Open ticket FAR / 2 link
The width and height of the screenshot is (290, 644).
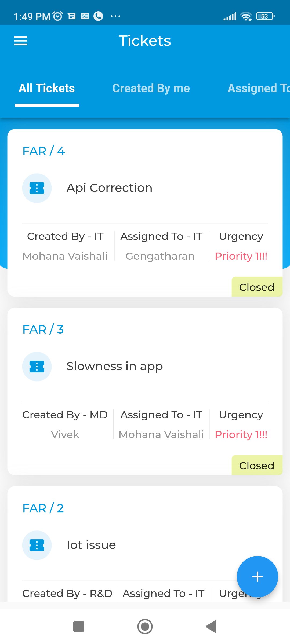tap(43, 508)
